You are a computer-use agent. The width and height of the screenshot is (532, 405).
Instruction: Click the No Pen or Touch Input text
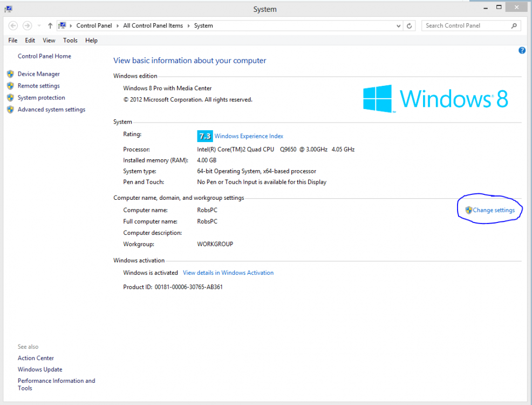pos(262,182)
